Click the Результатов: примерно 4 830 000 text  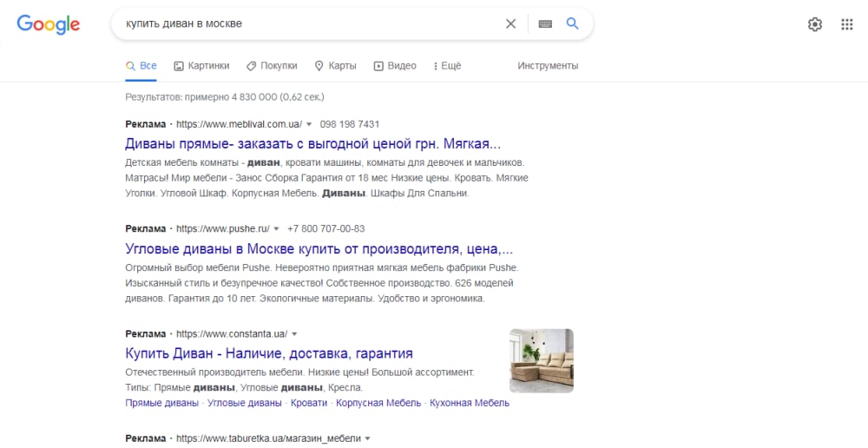click(x=225, y=97)
